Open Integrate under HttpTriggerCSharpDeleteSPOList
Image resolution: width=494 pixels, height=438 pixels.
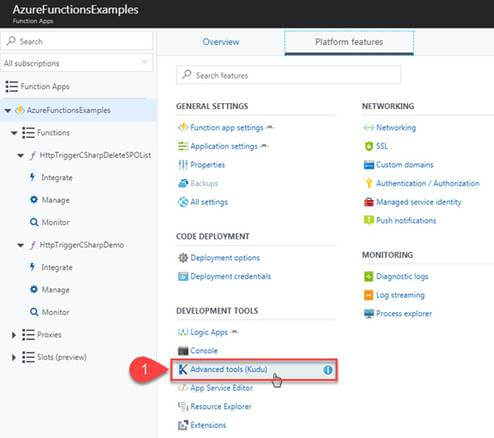point(57,178)
